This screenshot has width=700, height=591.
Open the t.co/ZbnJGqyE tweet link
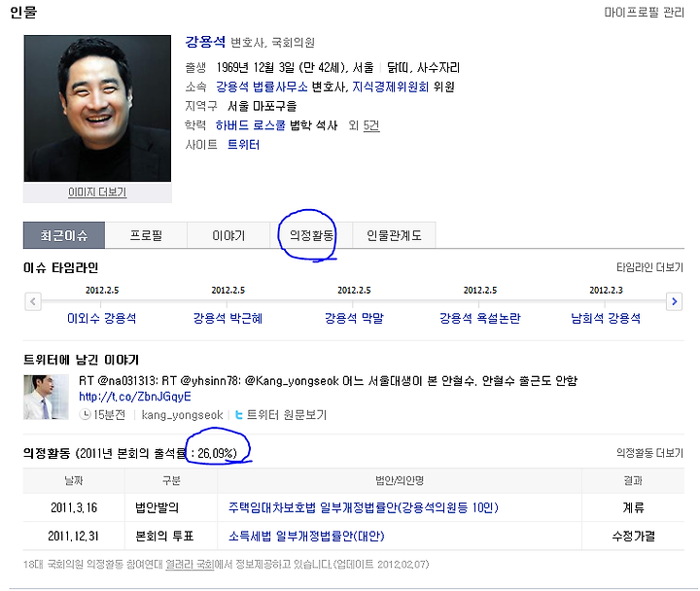tap(135, 397)
